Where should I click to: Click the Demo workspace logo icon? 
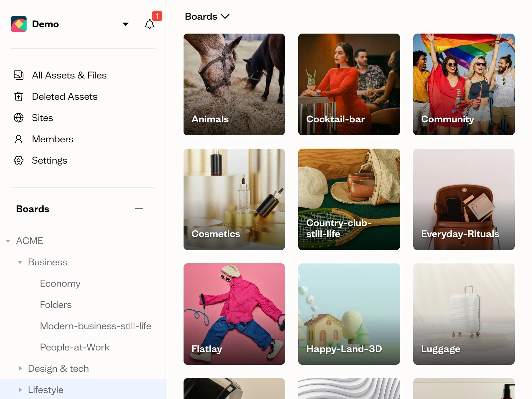[19, 24]
